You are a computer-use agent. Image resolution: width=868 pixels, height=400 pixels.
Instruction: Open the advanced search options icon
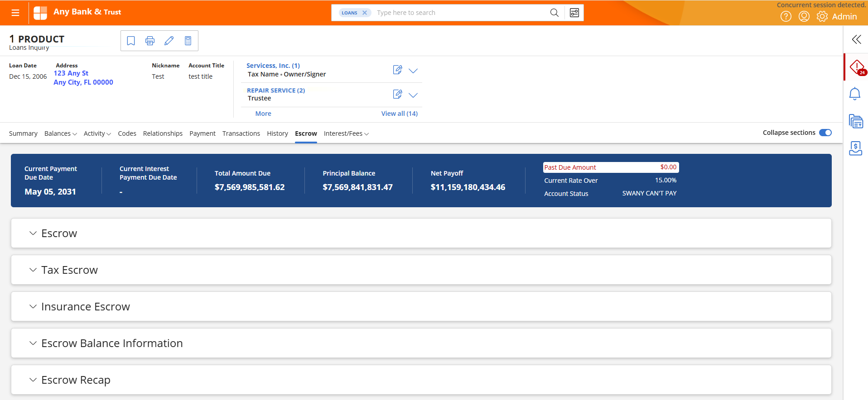574,13
